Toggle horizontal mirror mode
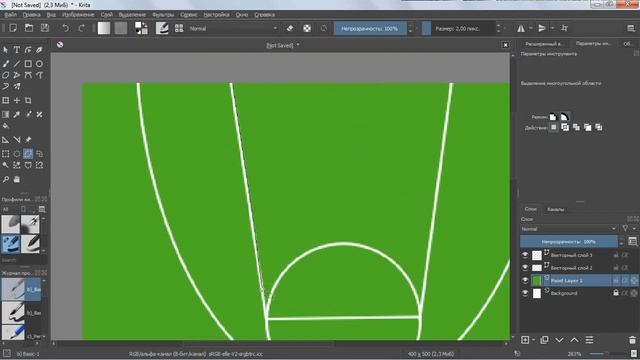640x360 pixels. [x=521, y=28]
